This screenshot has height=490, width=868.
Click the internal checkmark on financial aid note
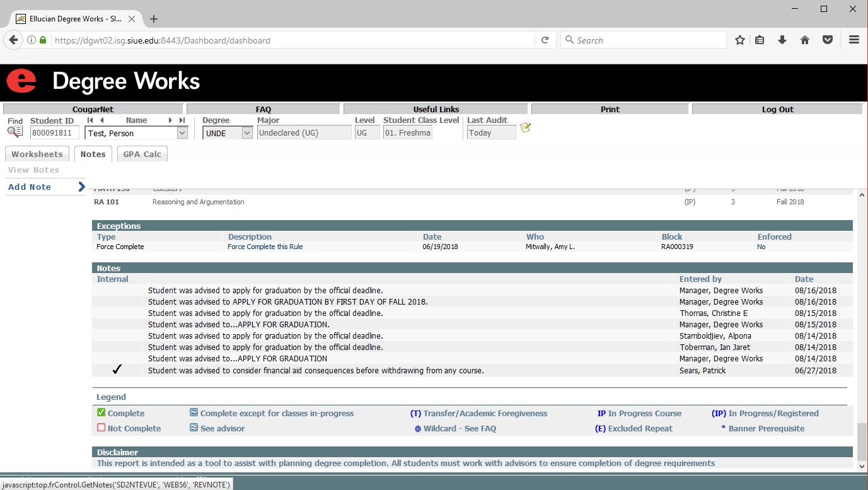[117, 370]
